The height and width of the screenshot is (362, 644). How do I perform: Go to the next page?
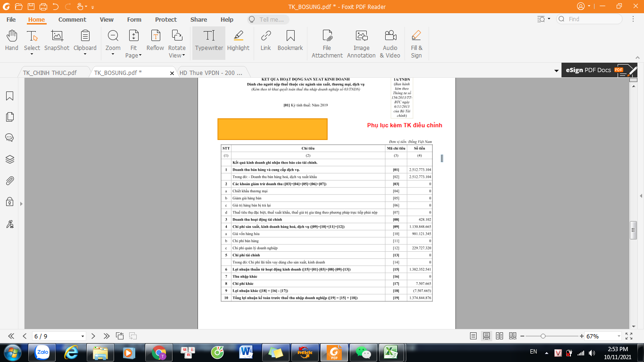point(93,336)
